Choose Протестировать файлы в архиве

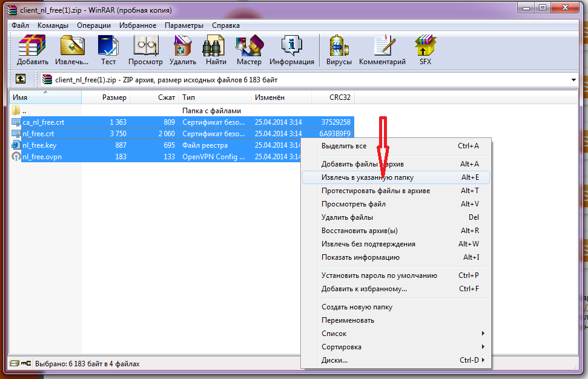pyautogui.click(x=396, y=191)
